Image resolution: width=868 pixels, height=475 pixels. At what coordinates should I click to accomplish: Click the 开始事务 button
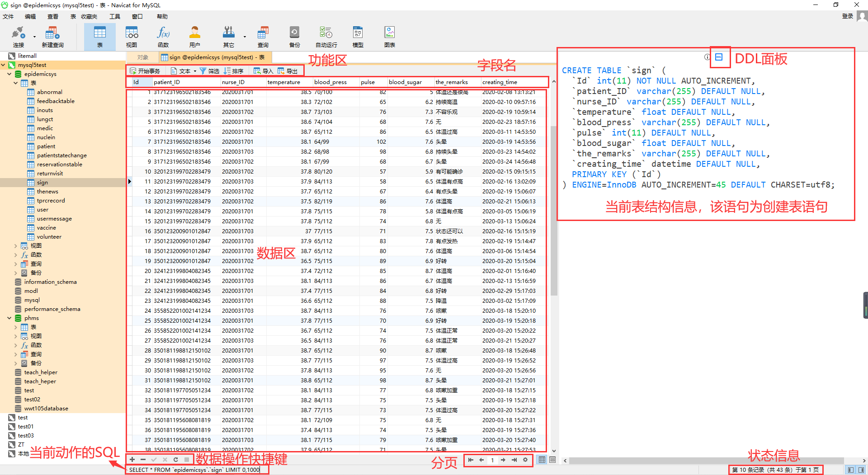tap(145, 71)
